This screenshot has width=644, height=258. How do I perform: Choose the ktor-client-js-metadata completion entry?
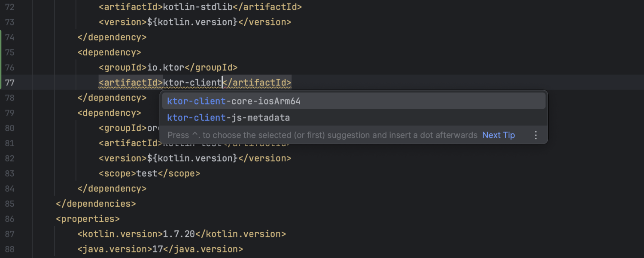click(228, 118)
